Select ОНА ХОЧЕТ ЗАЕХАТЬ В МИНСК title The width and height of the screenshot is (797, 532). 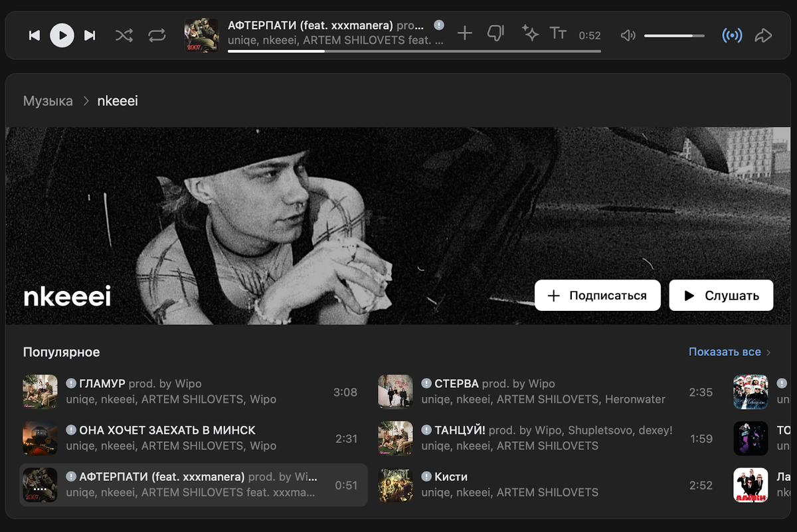point(167,430)
